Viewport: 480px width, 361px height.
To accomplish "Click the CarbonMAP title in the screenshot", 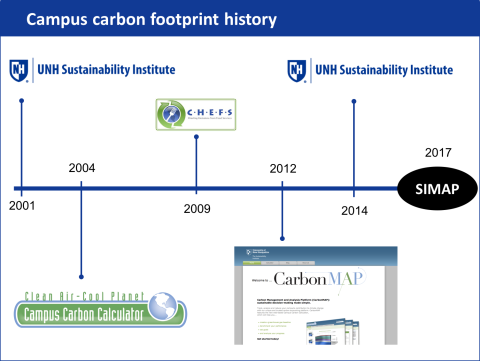I will click(318, 279).
